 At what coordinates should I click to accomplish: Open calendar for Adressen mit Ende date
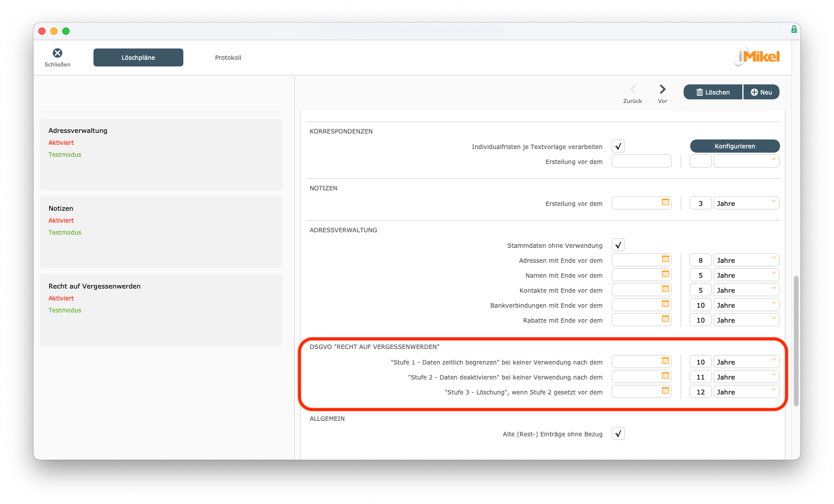(x=665, y=259)
